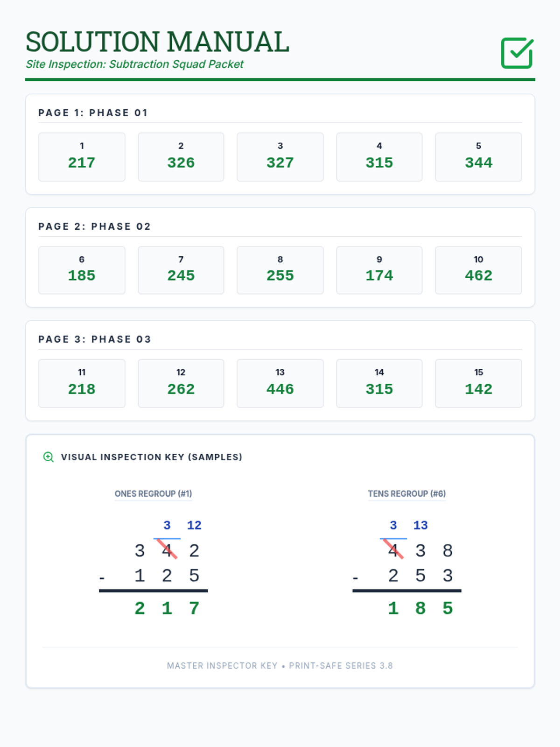Click answer card 11 showing 218

tap(82, 383)
